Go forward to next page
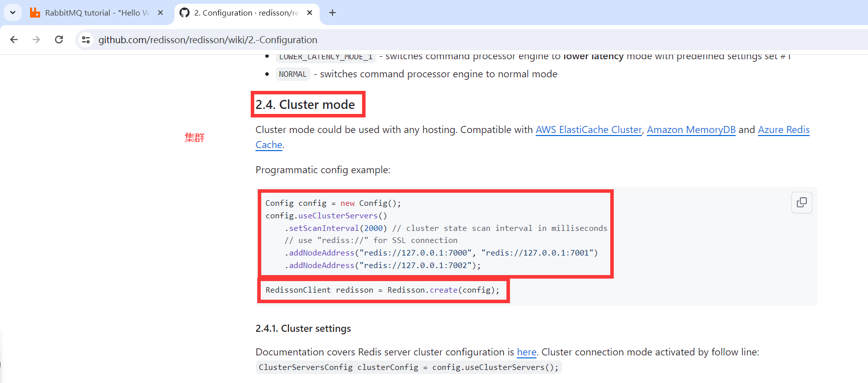The image size is (868, 383). (36, 40)
